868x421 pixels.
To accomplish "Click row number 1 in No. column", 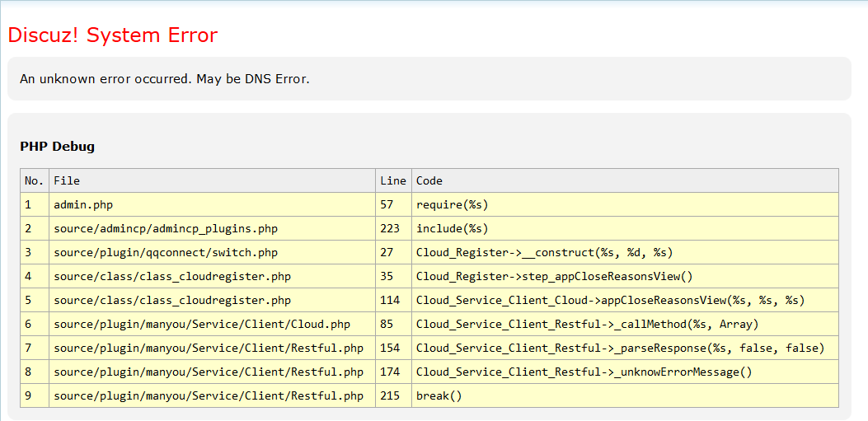I will (x=35, y=204).
